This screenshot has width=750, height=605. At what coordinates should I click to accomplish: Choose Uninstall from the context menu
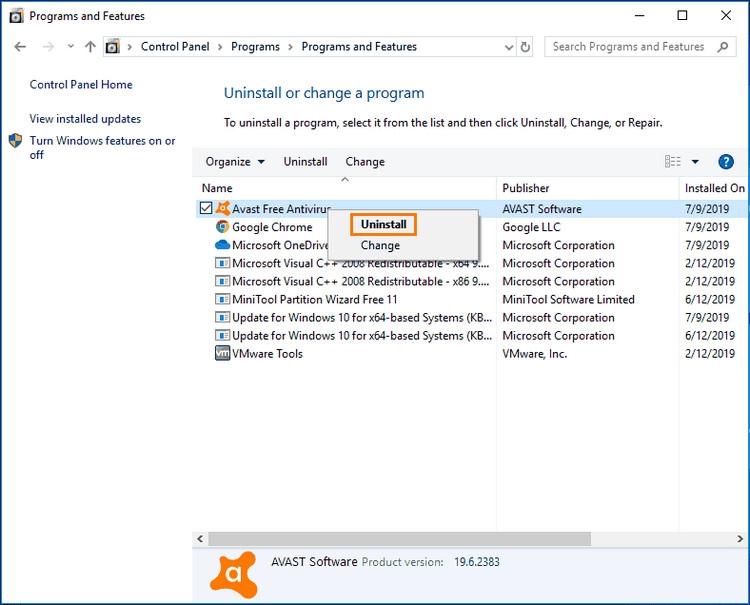384,224
